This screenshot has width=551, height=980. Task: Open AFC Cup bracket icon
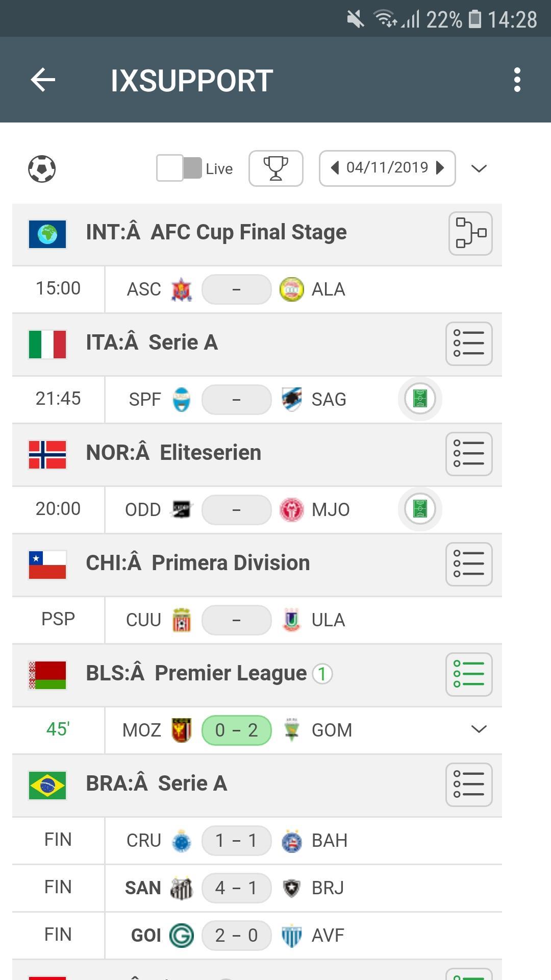coord(470,233)
